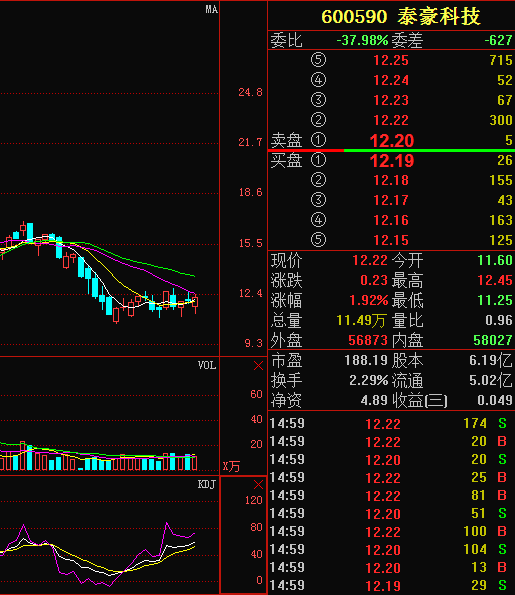Click 总量 value 11.49万
This screenshot has height=595, width=515.
tap(362, 321)
